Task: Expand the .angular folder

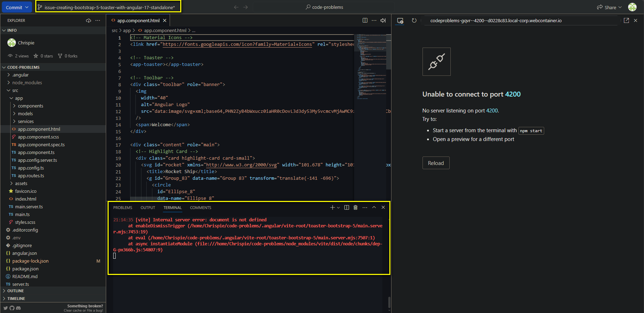Action: click(53, 75)
